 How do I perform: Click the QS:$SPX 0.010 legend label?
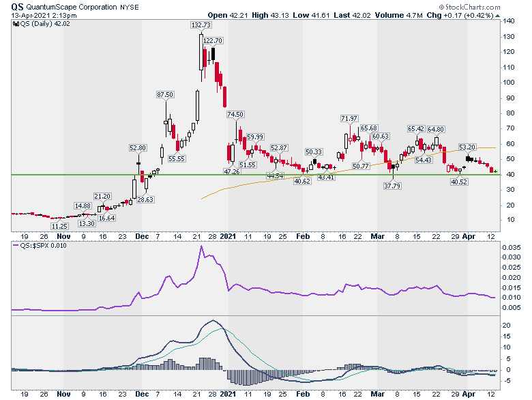43,245
